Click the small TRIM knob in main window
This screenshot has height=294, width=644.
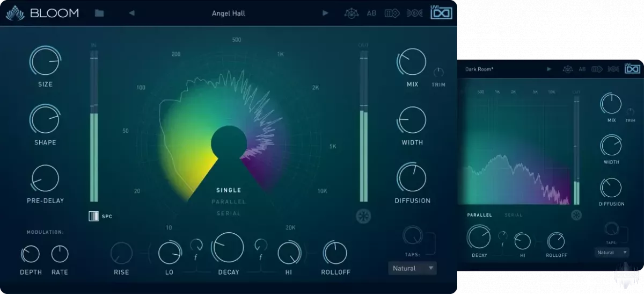pyautogui.click(x=438, y=73)
